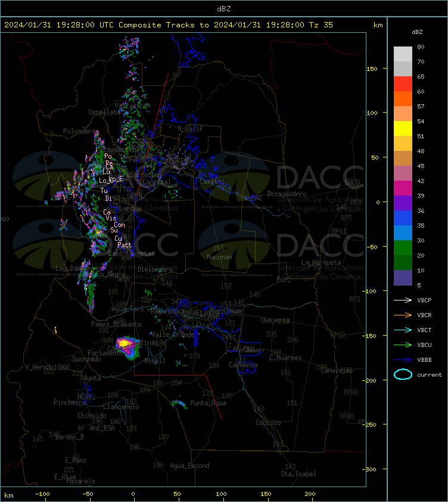This screenshot has width=448, height=502.
Task: Click the 'Polvaderas' place label
Action: tap(81, 131)
